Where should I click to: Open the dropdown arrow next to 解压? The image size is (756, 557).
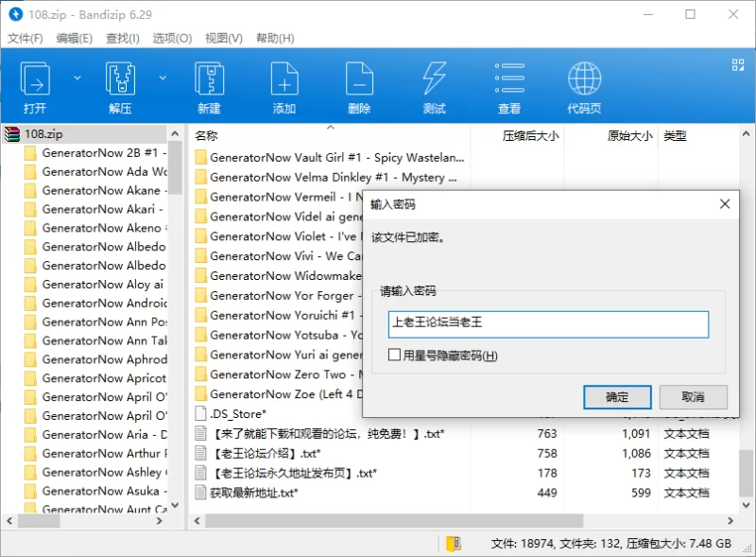[163, 78]
